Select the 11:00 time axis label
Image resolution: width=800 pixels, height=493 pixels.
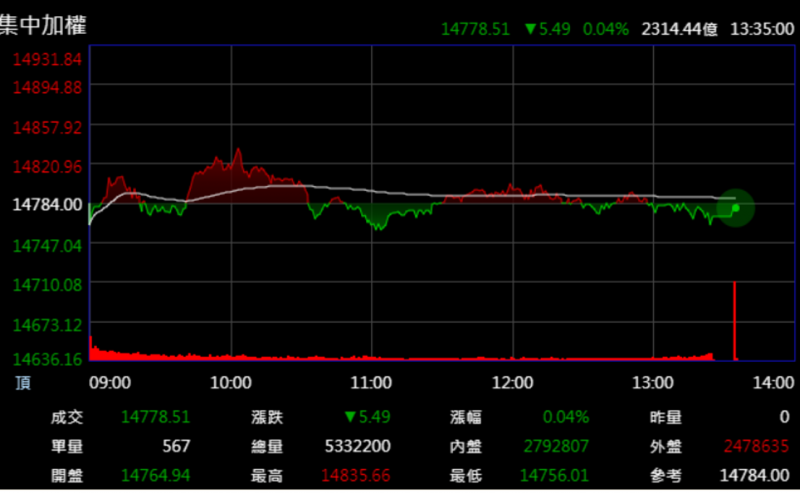tap(371, 382)
